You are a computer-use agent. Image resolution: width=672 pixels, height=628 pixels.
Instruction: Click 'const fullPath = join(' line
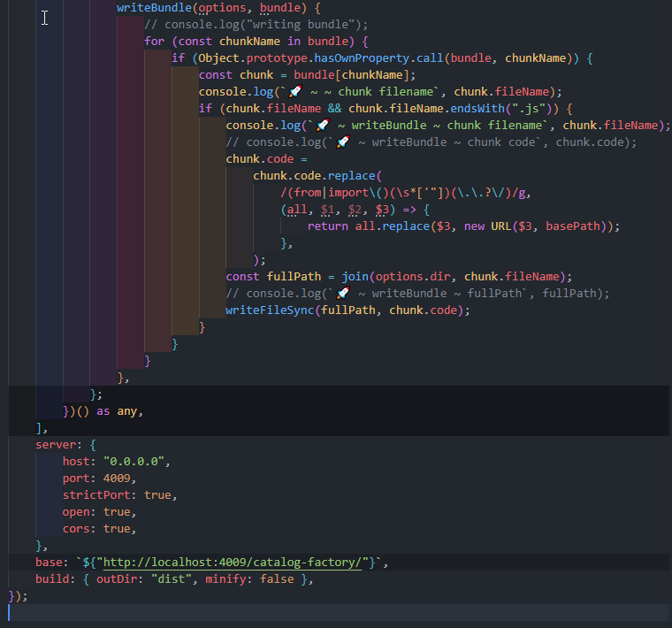click(399, 277)
